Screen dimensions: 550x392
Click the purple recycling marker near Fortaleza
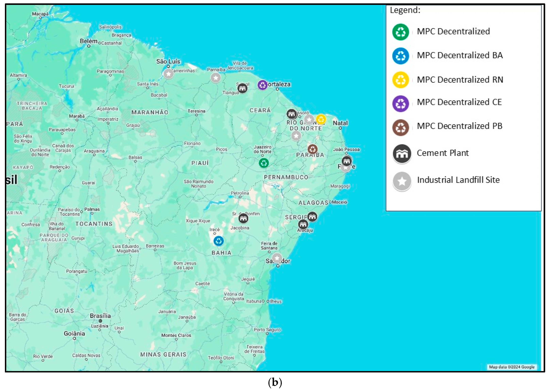click(x=262, y=85)
